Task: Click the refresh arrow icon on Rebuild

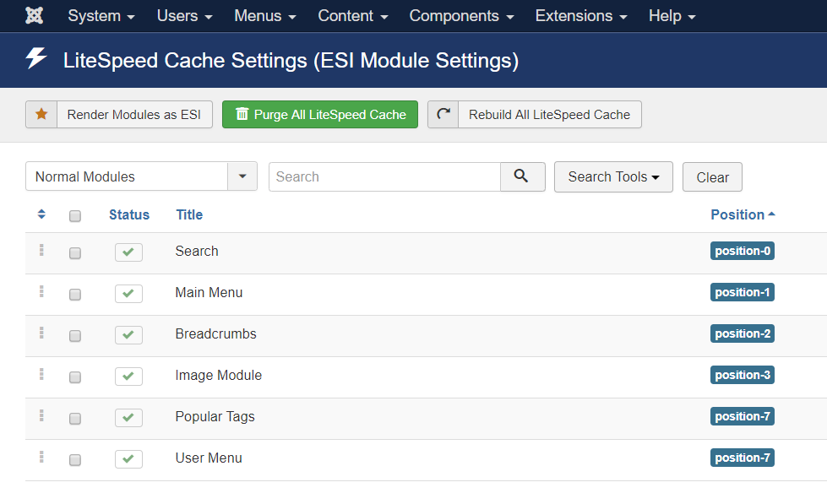Action: pyautogui.click(x=443, y=115)
